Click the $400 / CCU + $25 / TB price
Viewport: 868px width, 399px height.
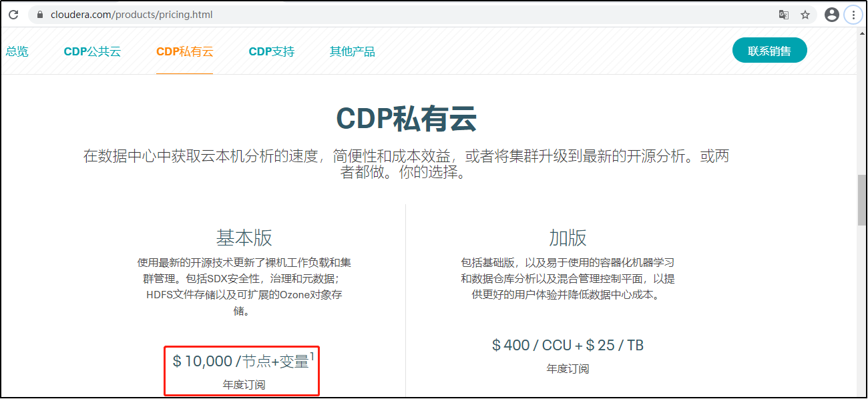coord(568,345)
